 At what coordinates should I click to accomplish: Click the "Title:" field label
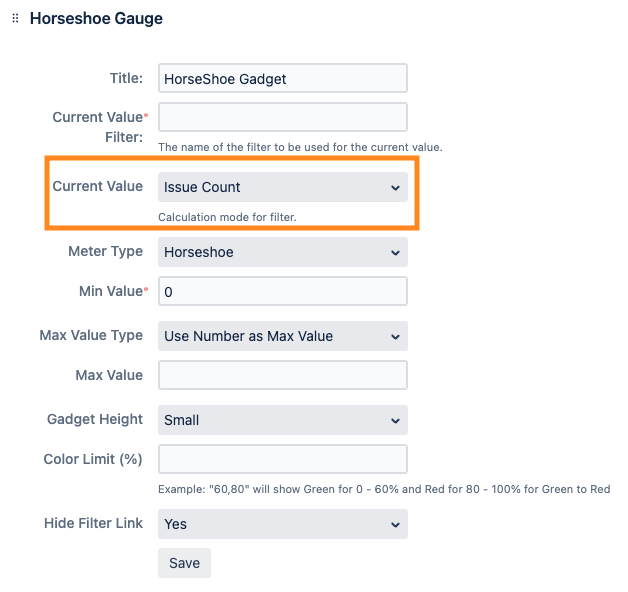tap(126, 78)
